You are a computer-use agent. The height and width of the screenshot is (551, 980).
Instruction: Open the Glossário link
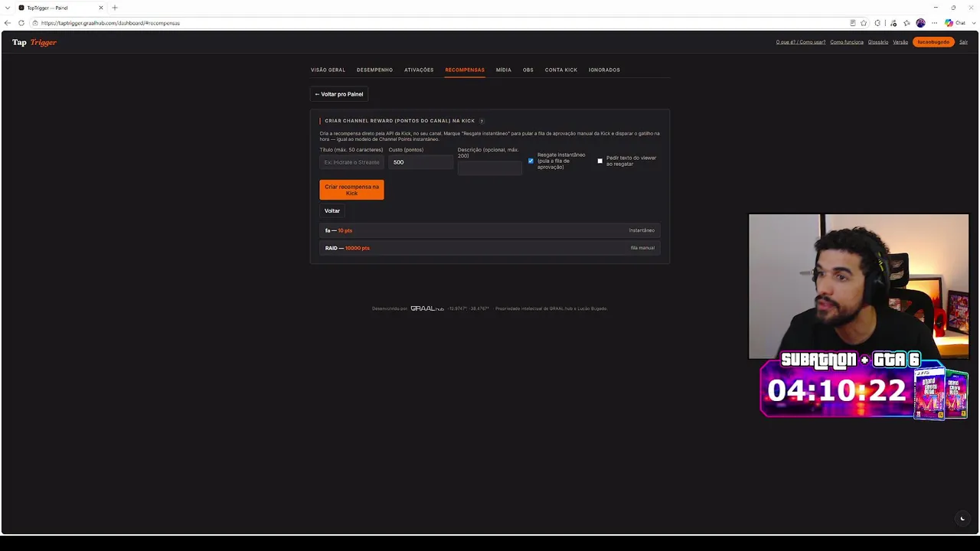tap(878, 42)
